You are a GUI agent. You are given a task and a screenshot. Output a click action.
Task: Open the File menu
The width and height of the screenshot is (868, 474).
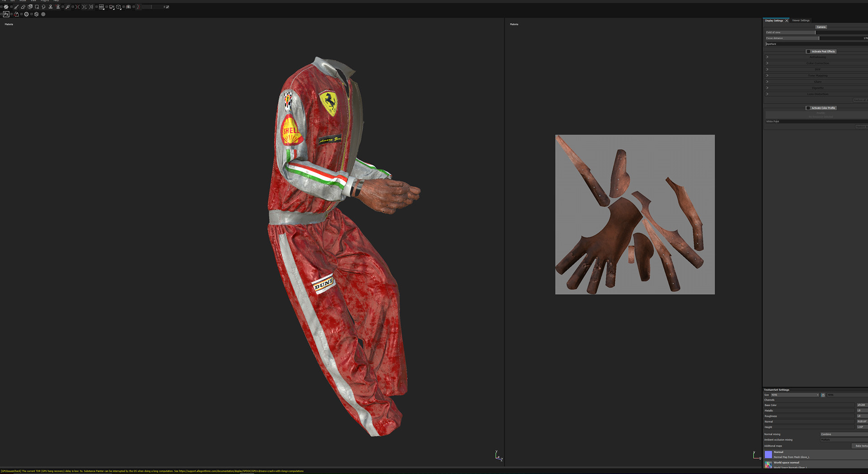pos(4,1)
